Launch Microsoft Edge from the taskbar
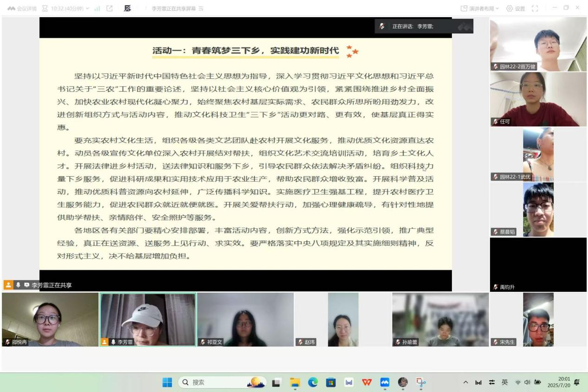The height and width of the screenshot is (392, 588). pyautogui.click(x=313, y=382)
